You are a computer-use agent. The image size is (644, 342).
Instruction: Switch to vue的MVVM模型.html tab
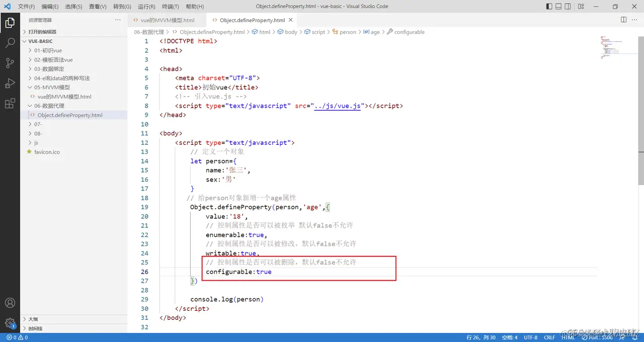click(167, 20)
